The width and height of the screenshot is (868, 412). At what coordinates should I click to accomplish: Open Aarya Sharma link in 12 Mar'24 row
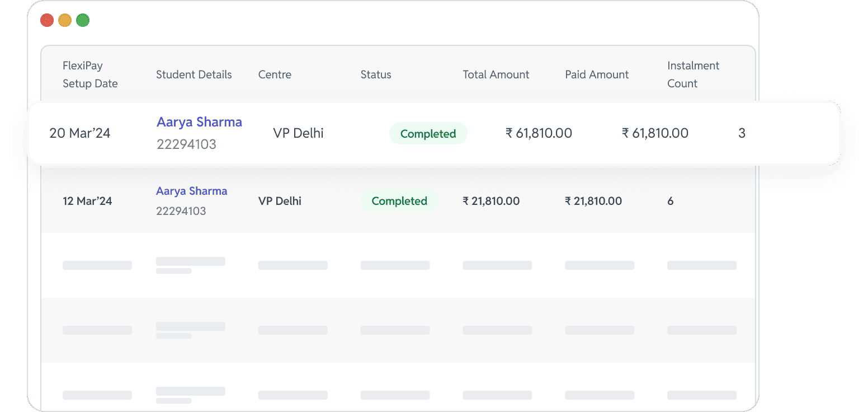click(x=191, y=191)
